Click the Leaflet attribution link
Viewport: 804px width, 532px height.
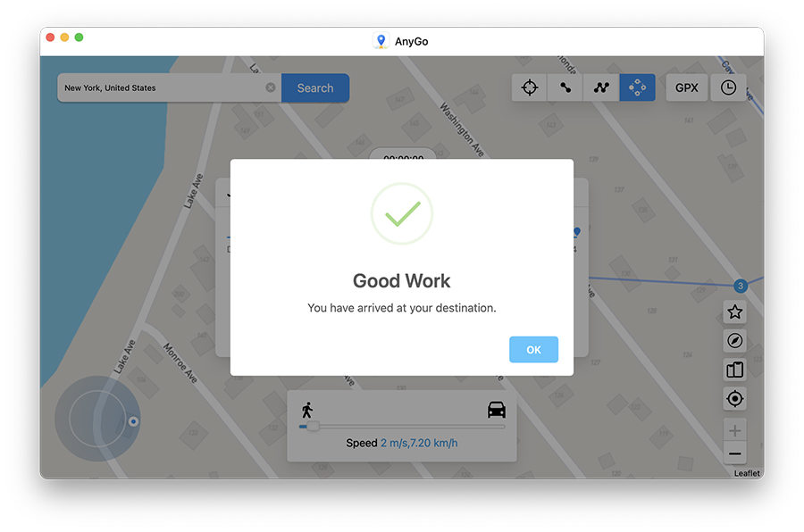(747, 473)
